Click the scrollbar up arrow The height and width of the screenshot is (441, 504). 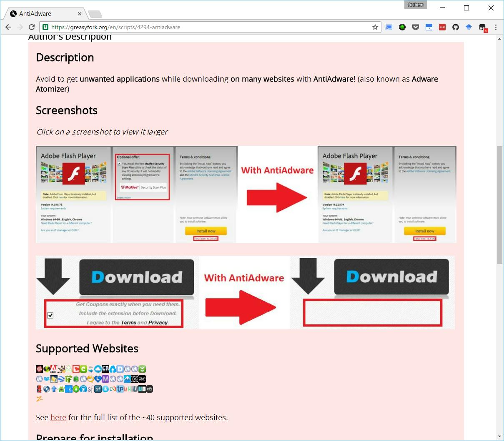tap(499, 39)
